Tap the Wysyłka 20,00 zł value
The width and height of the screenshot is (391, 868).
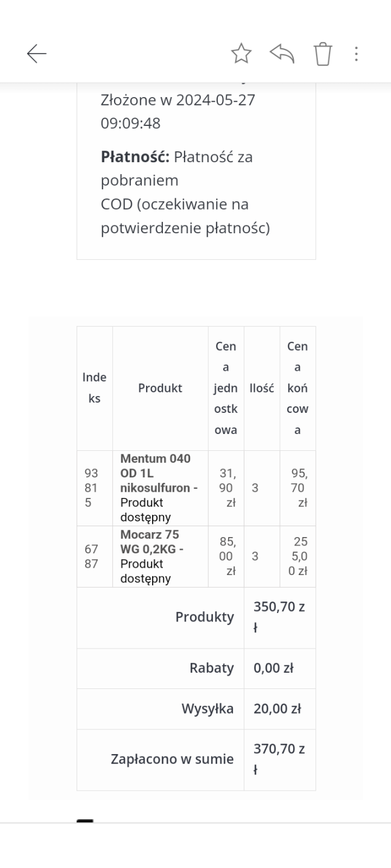[x=277, y=709]
